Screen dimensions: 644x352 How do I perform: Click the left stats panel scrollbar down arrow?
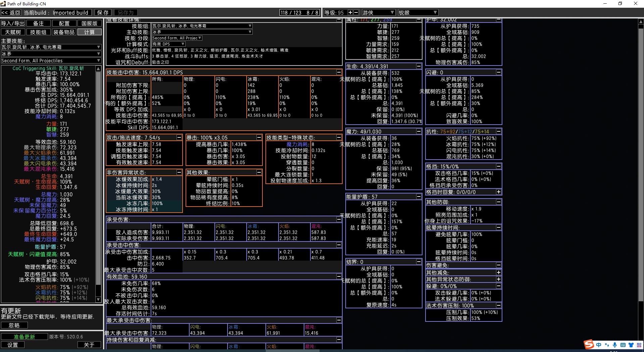coord(98,299)
